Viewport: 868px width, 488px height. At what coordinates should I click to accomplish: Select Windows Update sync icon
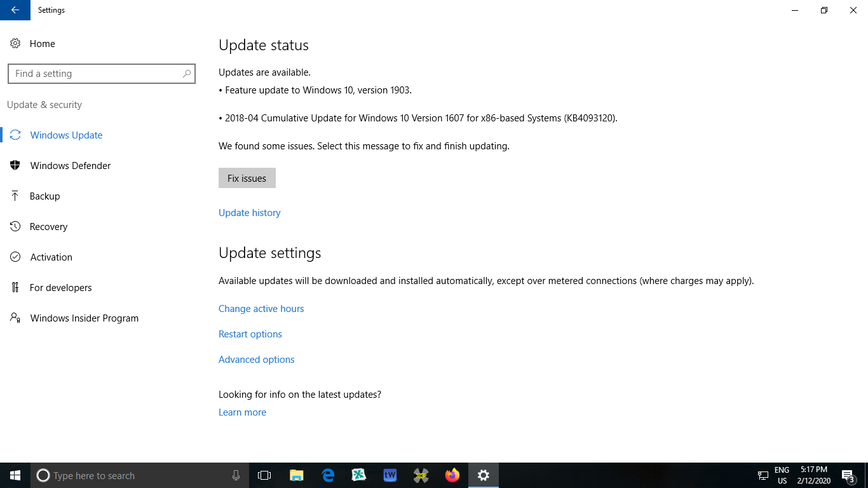[x=15, y=135]
